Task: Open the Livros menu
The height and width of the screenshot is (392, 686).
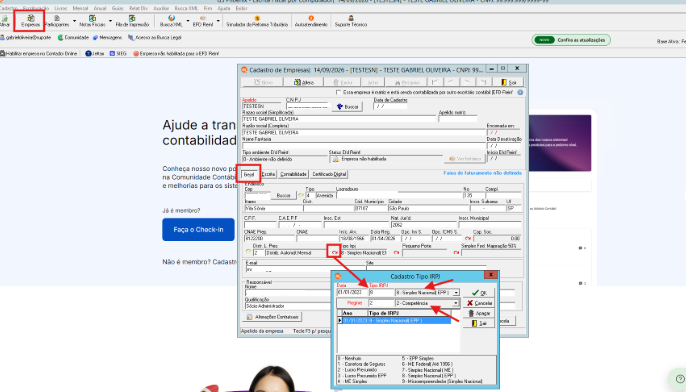Action: (x=61, y=8)
